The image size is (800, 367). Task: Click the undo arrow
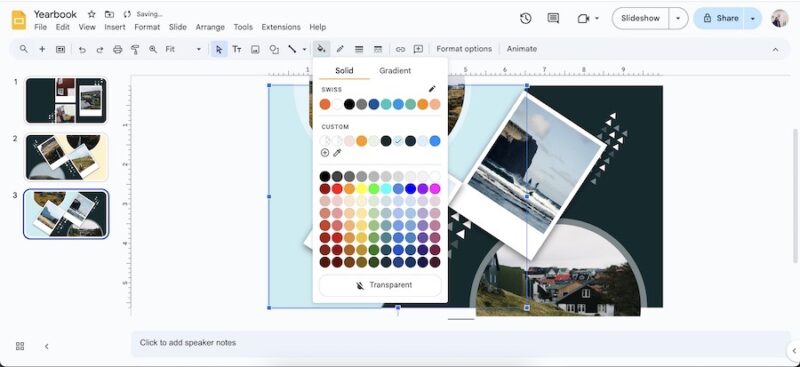tap(82, 50)
